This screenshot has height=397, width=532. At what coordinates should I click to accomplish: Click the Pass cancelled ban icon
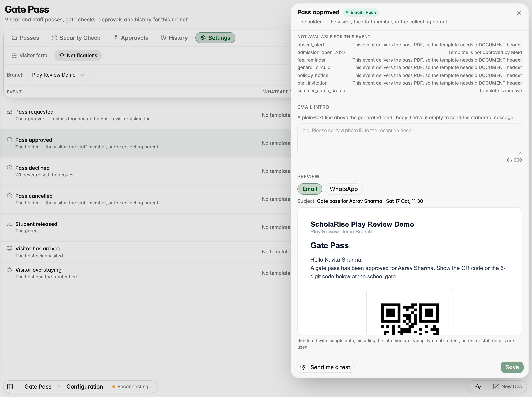click(9, 196)
